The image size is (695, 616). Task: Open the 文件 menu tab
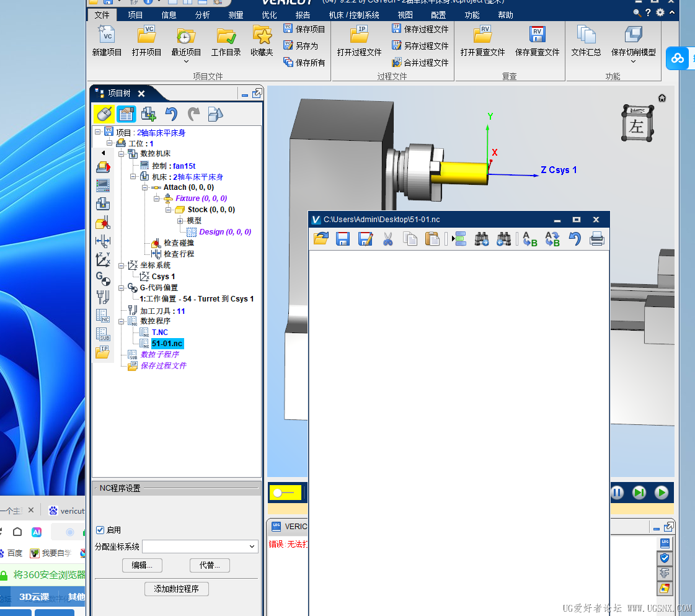point(102,15)
